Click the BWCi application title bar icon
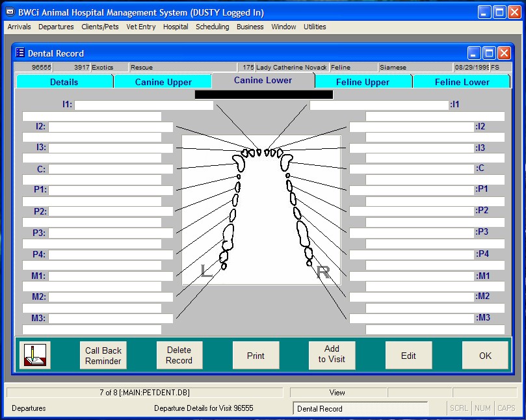Viewport: 526px width, 420px height. [x=11, y=12]
